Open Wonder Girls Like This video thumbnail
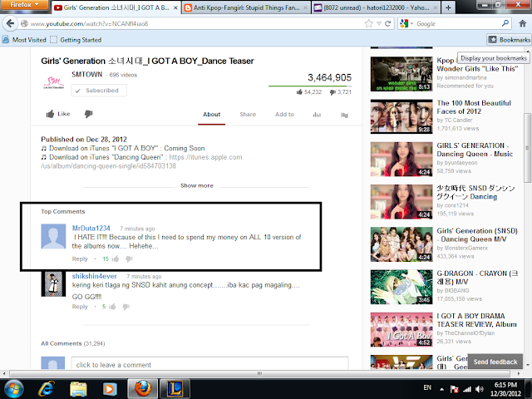 click(x=401, y=74)
